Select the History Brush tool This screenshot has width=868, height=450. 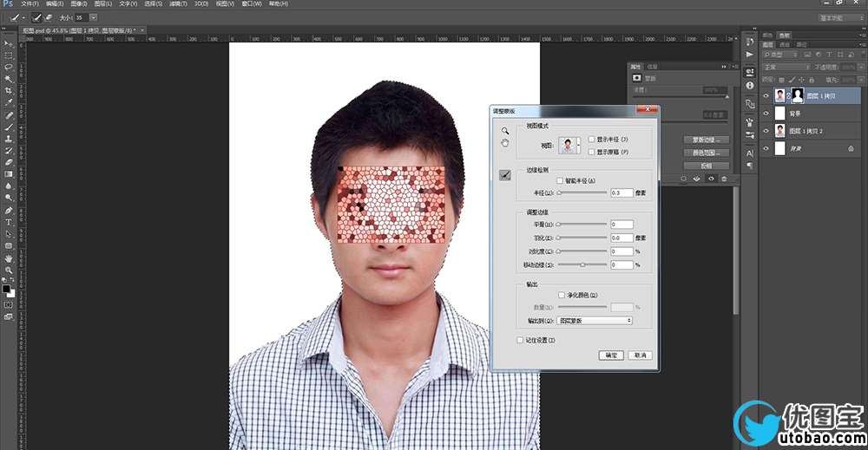(x=9, y=150)
